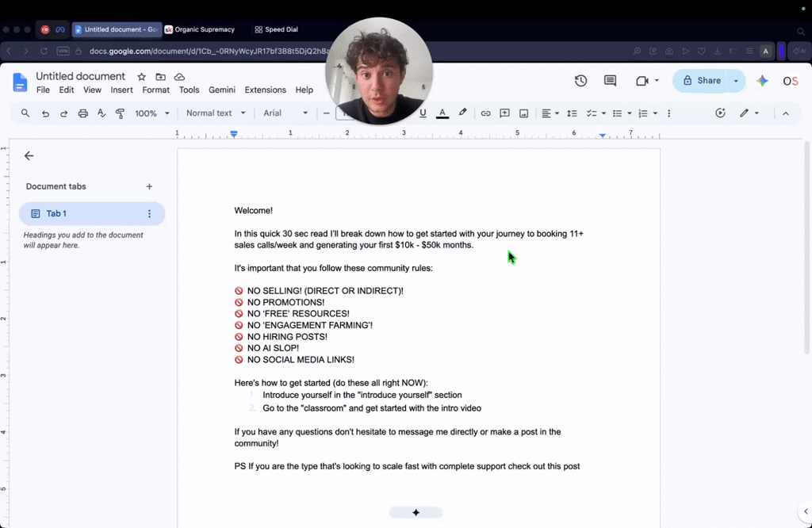Hide the menus with chevron
Image resolution: width=812 pixels, height=528 pixels.
(x=786, y=113)
